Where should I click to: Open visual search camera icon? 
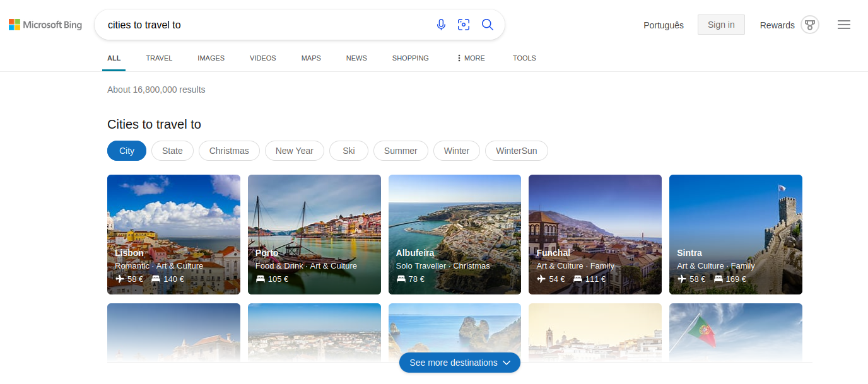point(464,25)
